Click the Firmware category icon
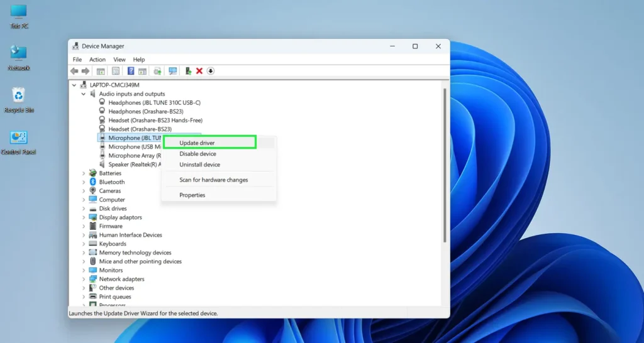Viewport: 644px width, 343px height. coord(93,226)
